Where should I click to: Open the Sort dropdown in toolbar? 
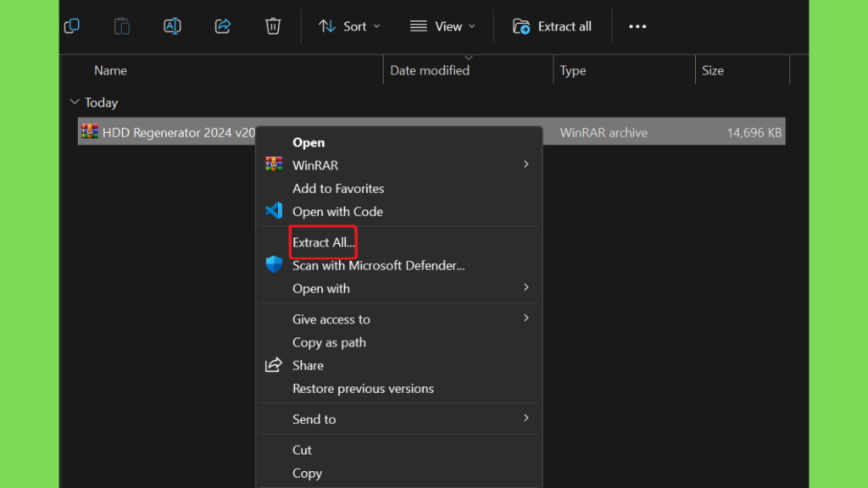click(x=349, y=26)
